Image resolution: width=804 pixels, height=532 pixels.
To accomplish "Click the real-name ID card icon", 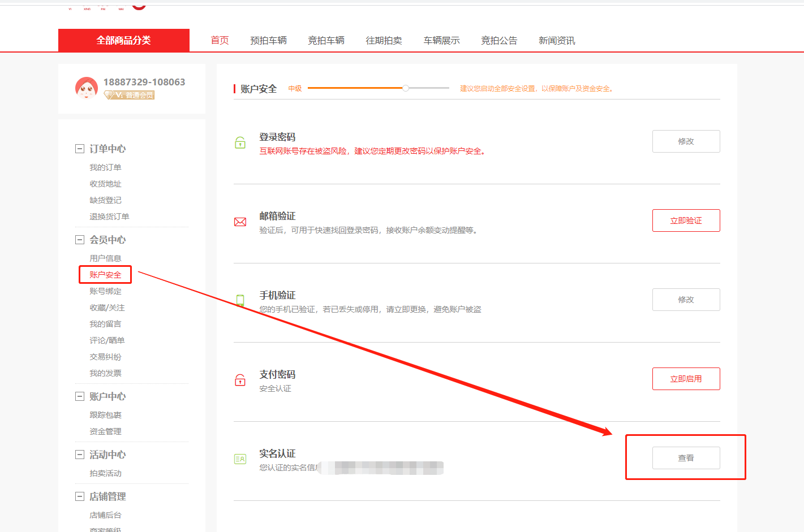I will pyautogui.click(x=240, y=459).
